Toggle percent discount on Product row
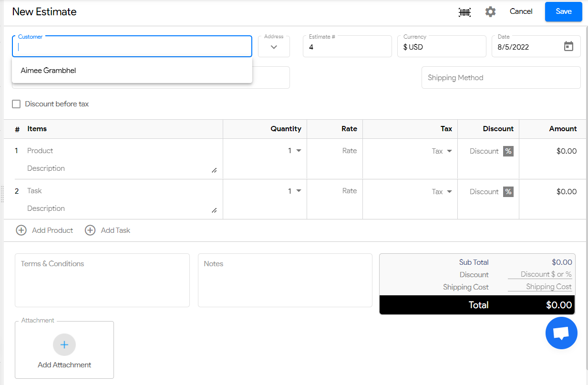 (x=508, y=151)
